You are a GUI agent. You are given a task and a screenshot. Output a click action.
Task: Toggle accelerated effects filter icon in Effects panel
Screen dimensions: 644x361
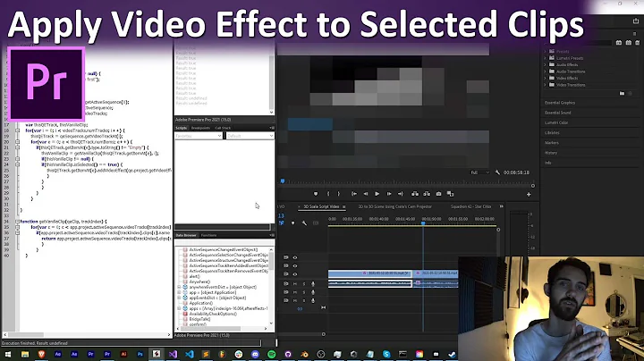tap(619, 43)
